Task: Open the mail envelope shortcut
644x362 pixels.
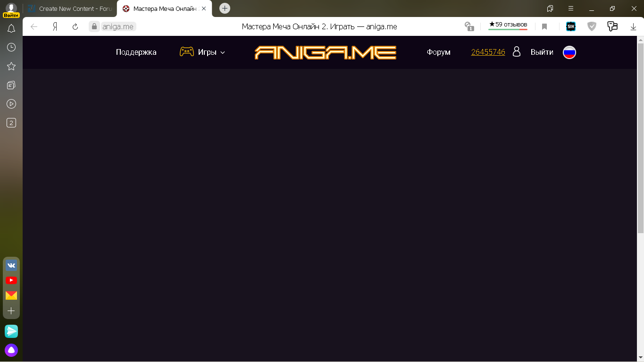Action: point(11,295)
